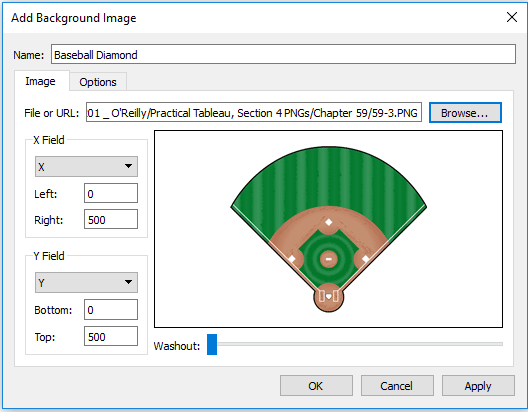Viewport: 528px width, 412px height.
Task: Click the Name input field
Action: (283, 54)
